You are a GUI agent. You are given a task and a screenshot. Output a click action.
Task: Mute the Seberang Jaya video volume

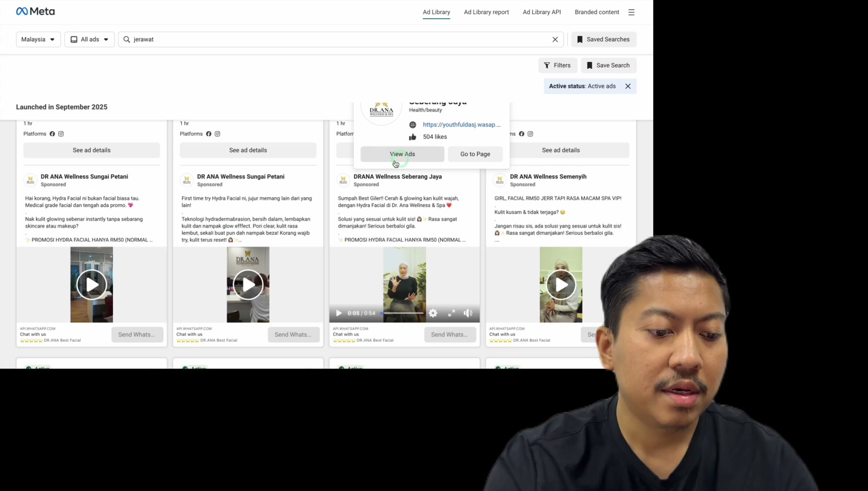[x=468, y=313]
